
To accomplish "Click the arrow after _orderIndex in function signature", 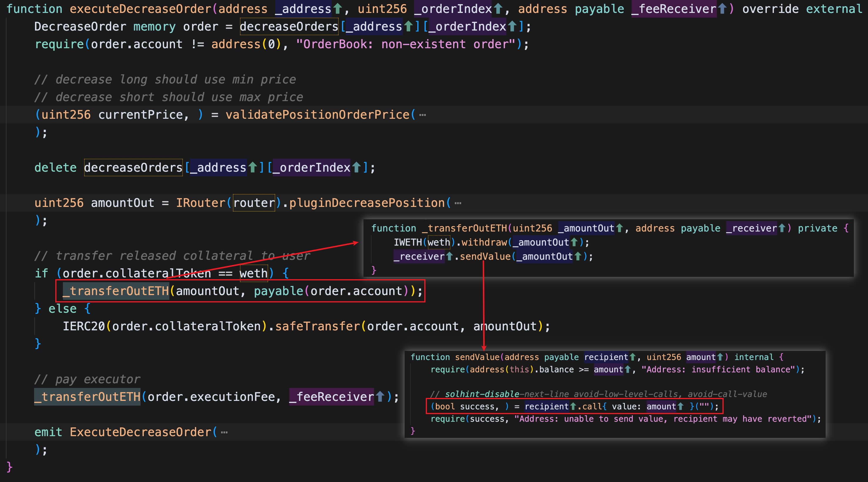I will [x=498, y=9].
